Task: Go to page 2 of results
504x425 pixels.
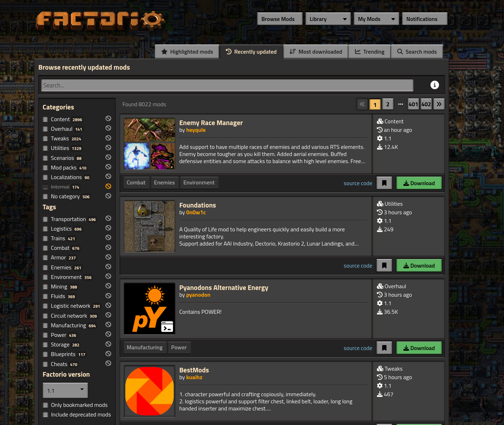Action: click(x=388, y=104)
